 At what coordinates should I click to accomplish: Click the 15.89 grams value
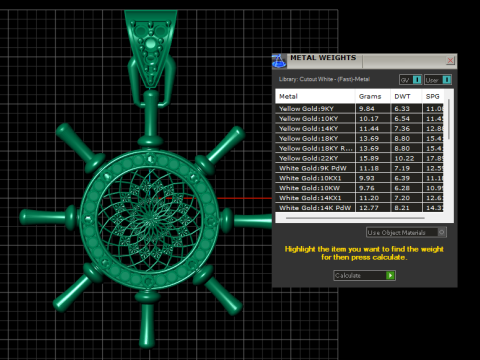369,158
